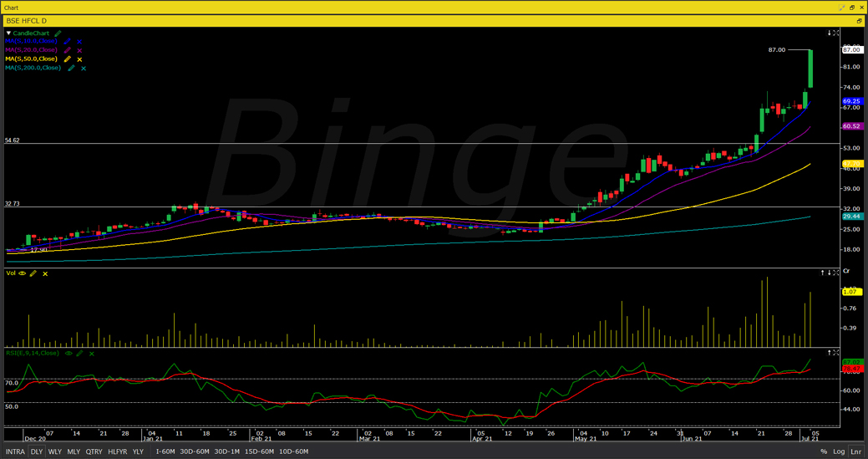The height and width of the screenshot is (459, 868).
Task: Edit the RSI(E,9,14,Close) settings
Action: (79, 353)
